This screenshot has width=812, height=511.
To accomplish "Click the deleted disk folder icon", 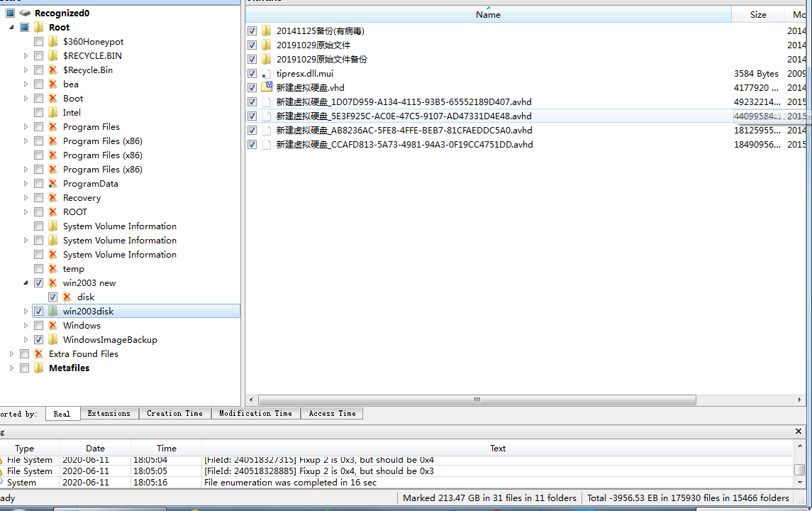I will click(67, 297).
